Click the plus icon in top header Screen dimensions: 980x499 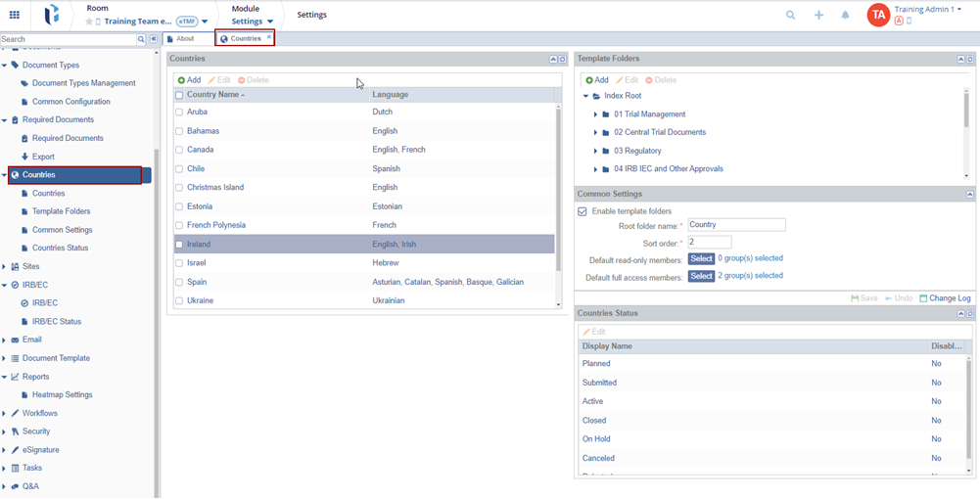point(818,15)
